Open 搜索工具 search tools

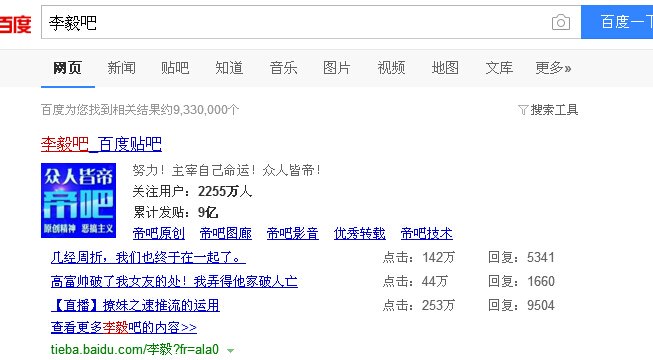click(x=554, y=110)
